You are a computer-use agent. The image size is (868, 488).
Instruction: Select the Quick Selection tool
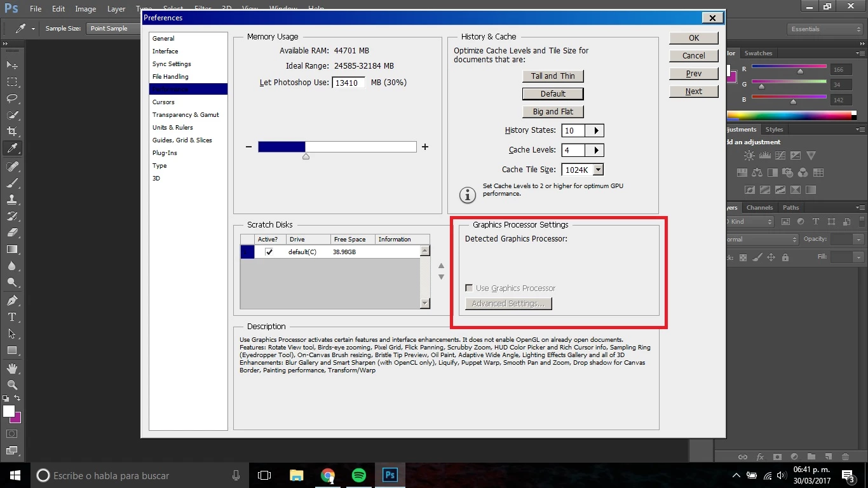(12, 115)
